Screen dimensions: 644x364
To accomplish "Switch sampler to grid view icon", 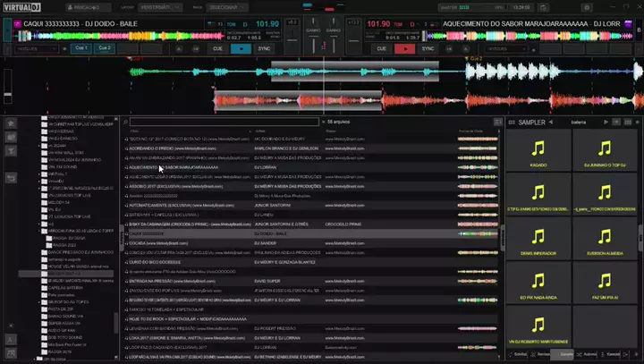I will (628, 122).
